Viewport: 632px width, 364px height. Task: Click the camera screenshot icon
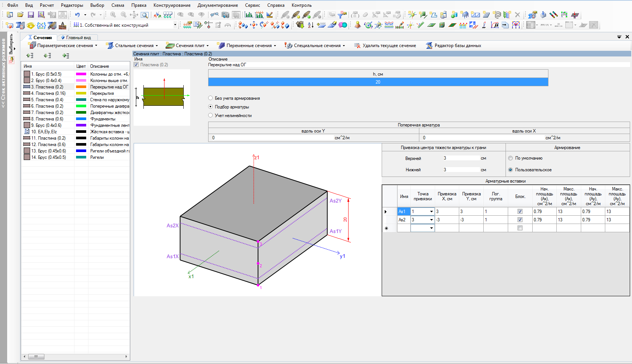tap(225, 15)
